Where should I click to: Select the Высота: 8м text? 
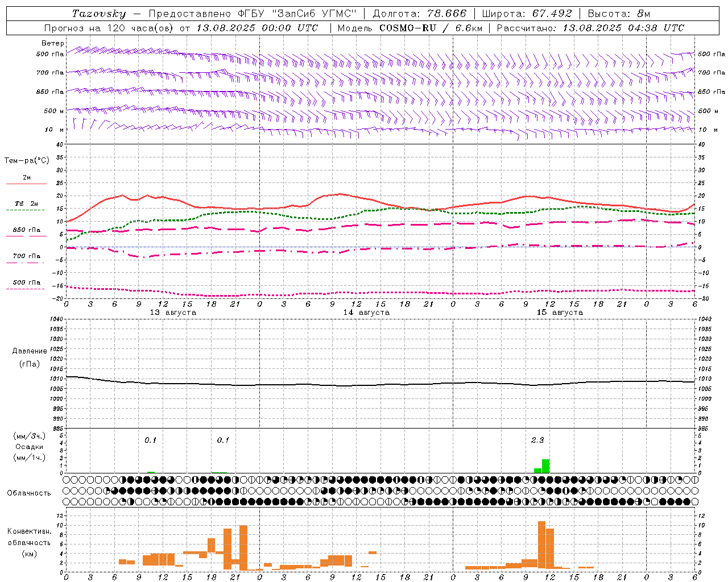coord(619,14)
